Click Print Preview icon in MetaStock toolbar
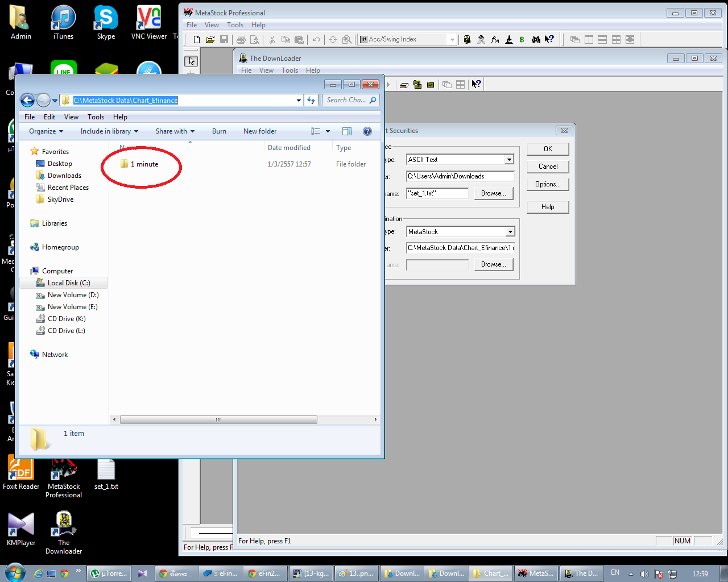This screenshot has width=728, height=582. [255, 39]
